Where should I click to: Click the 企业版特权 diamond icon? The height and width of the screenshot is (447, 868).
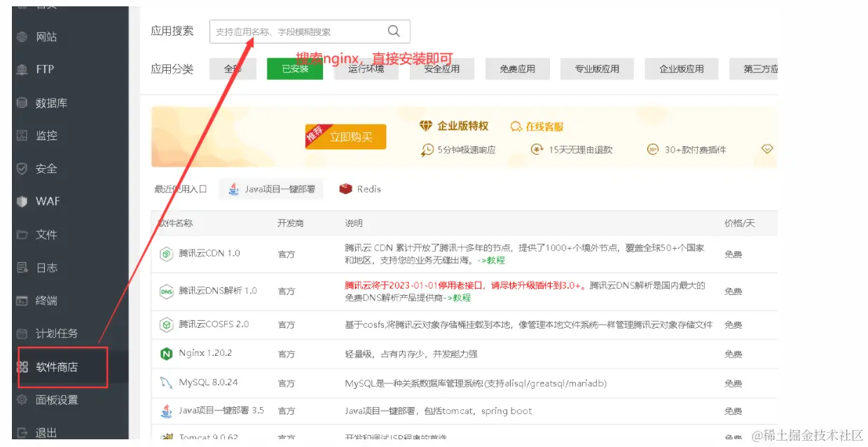[x=427, y=126]
